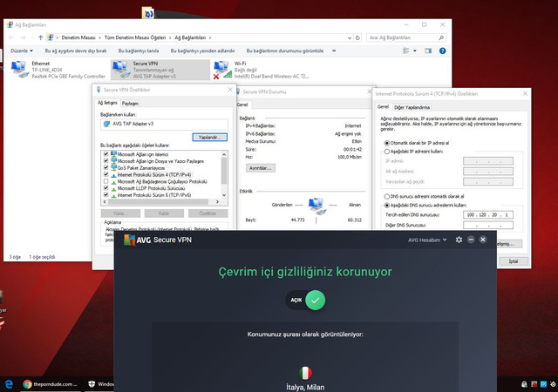Toggle Microsoft LLDP Protokolü Sürücüsü checkbox
The height and width of the screenshot is (392, 558).
(x=105, y=188)
